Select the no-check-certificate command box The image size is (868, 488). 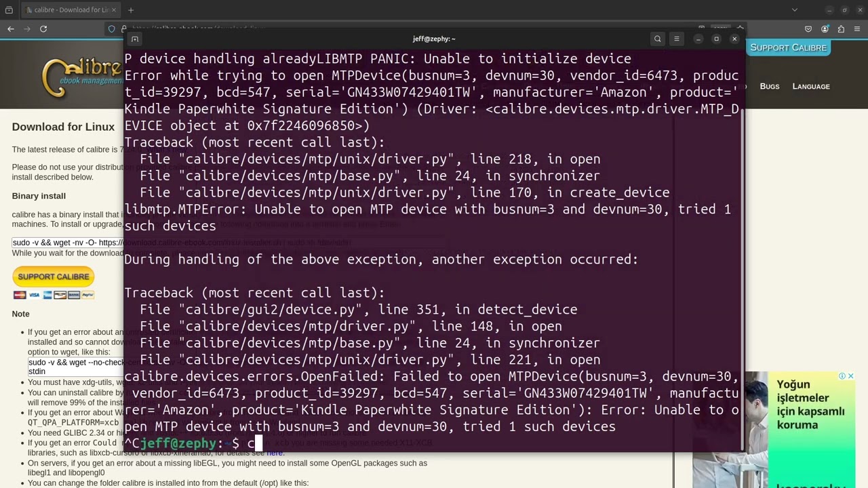pos(76,367)
